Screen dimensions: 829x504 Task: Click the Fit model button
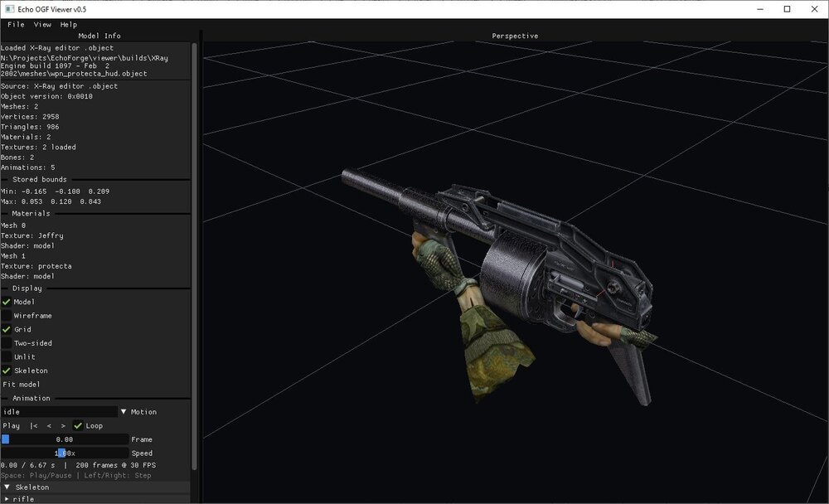click(x=22, y=385)
